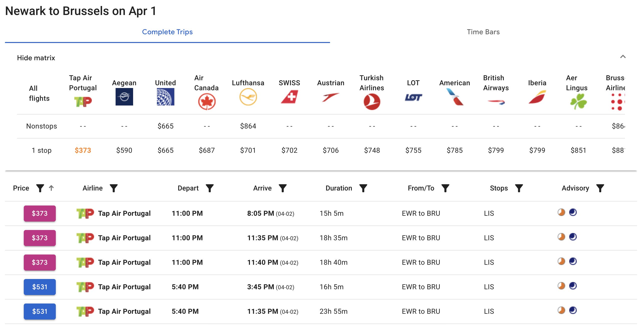Select $373 price button for 18h 40m flight
This screenshot has width=644, height=325.
point(40,262)
